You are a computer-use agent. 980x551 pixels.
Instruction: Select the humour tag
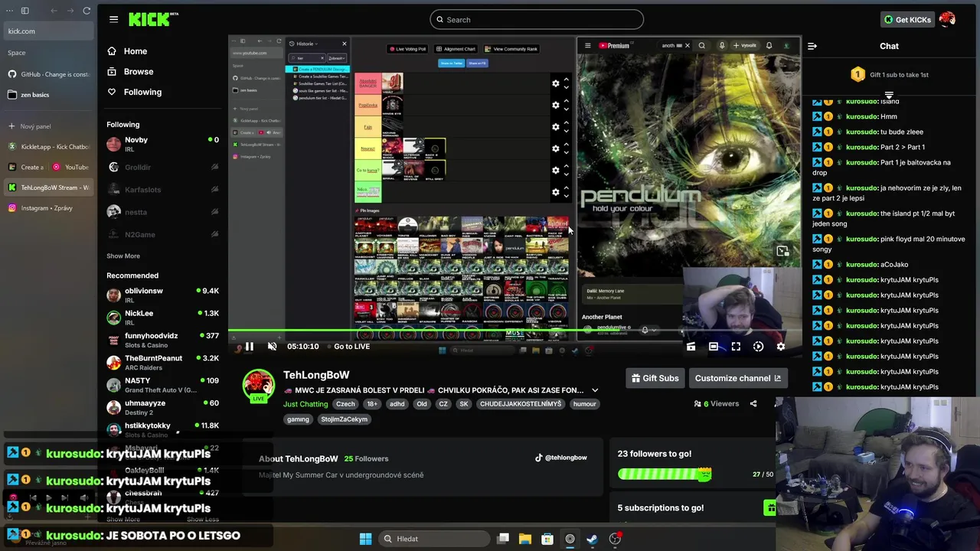coord(584,404)
